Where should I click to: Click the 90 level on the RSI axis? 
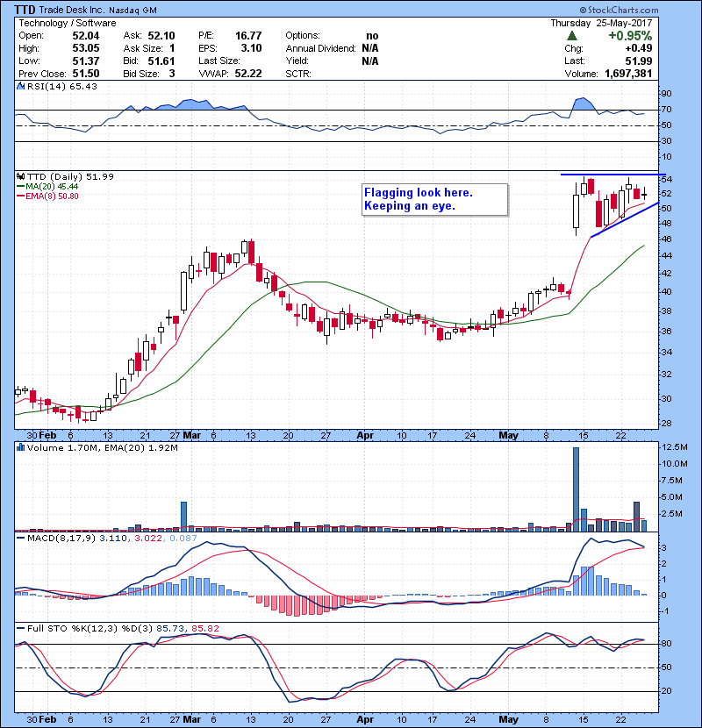click(x=666, y=94)
